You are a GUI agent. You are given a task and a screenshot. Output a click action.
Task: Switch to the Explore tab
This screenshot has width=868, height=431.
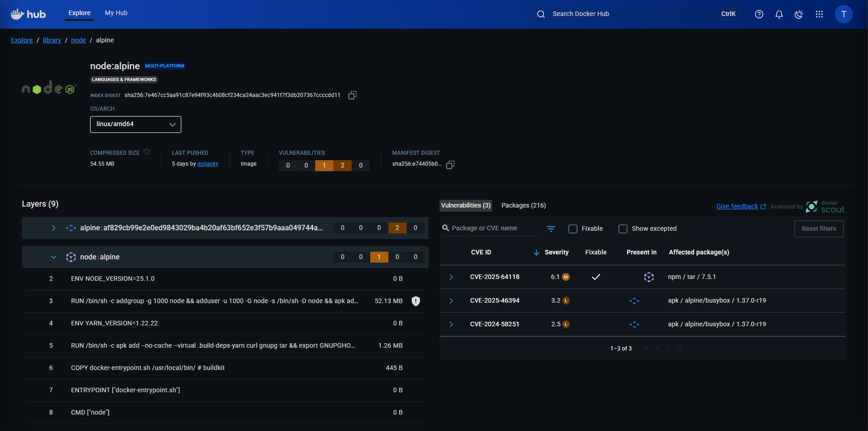tap(79, 13)
